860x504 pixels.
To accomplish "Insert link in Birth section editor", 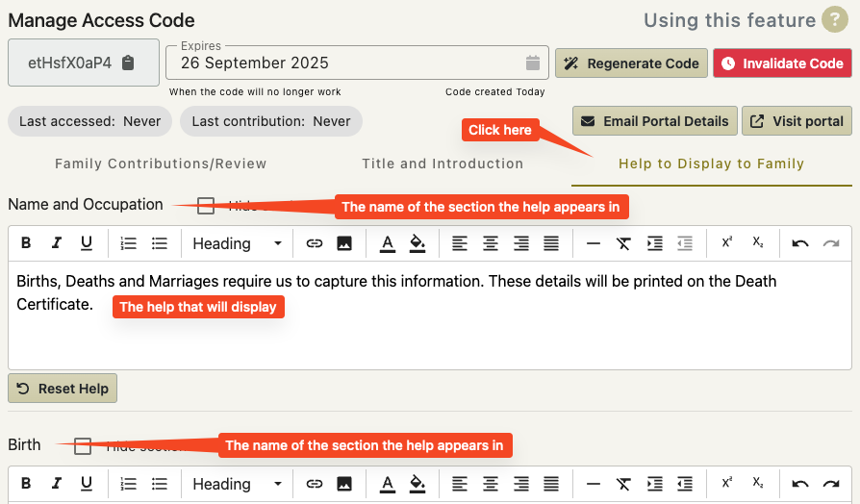I will [314, 483].
